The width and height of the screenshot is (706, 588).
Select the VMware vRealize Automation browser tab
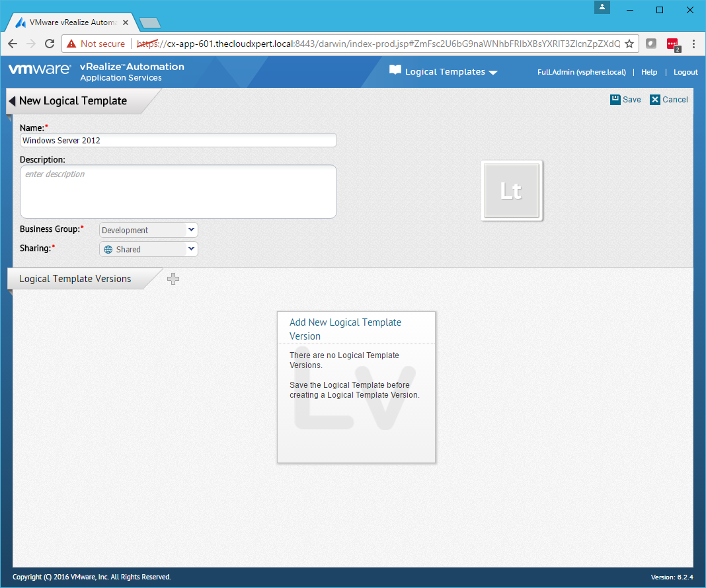point(71,22)
